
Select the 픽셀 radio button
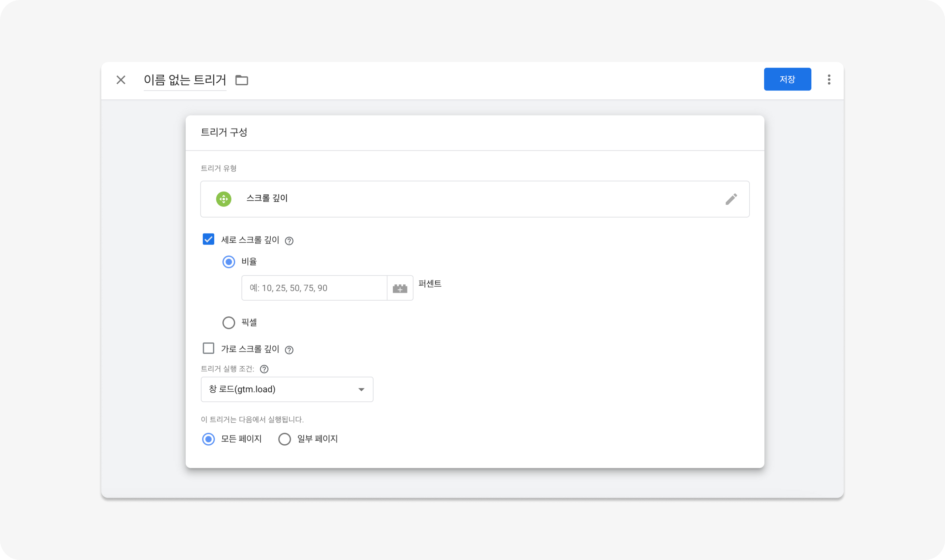point(228,323)
